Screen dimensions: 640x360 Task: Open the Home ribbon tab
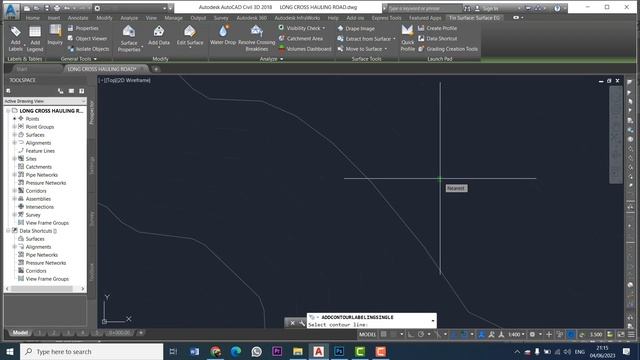[33, 18]
